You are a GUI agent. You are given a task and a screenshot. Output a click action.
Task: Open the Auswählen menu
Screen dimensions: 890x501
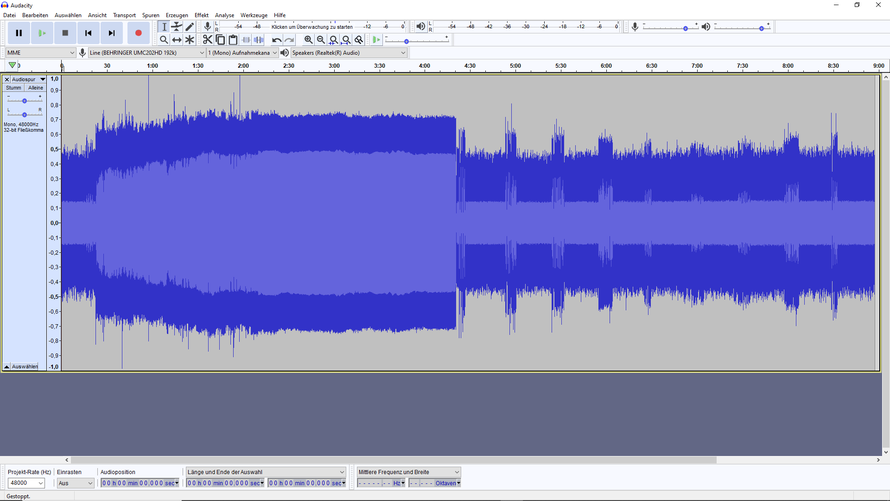[68, 15]
